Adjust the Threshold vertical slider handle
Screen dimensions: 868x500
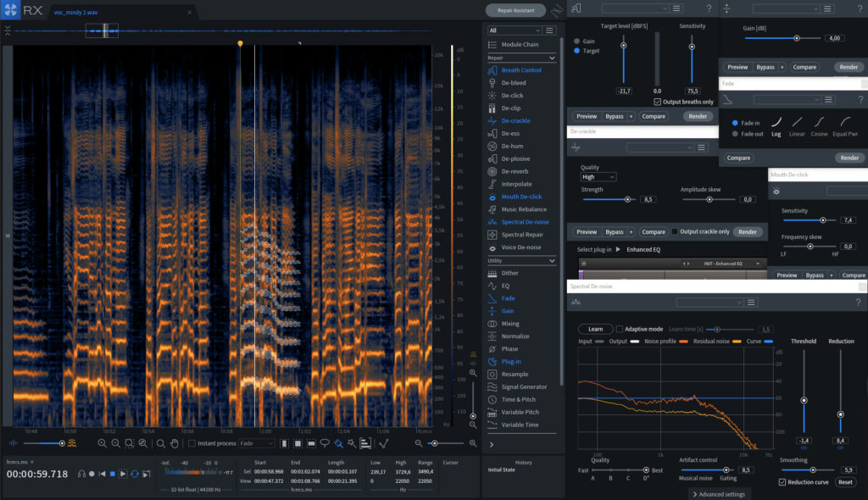point(804,400)
